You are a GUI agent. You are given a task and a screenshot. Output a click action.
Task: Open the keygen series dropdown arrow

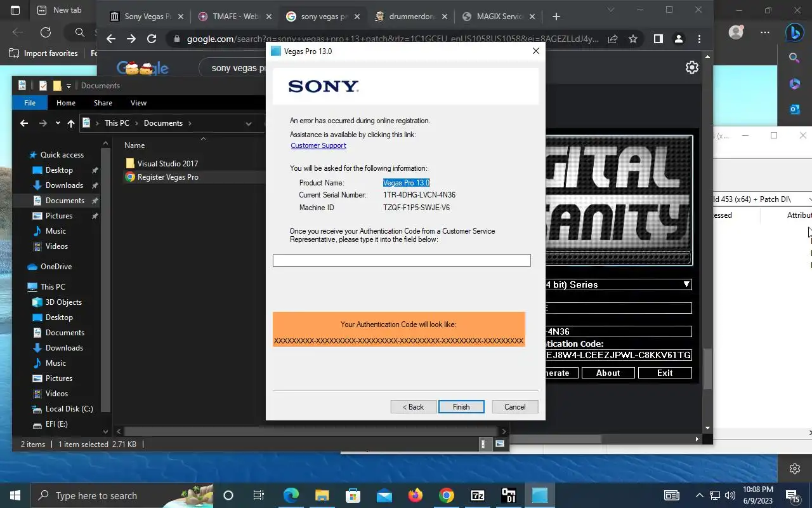click(686, 284)
